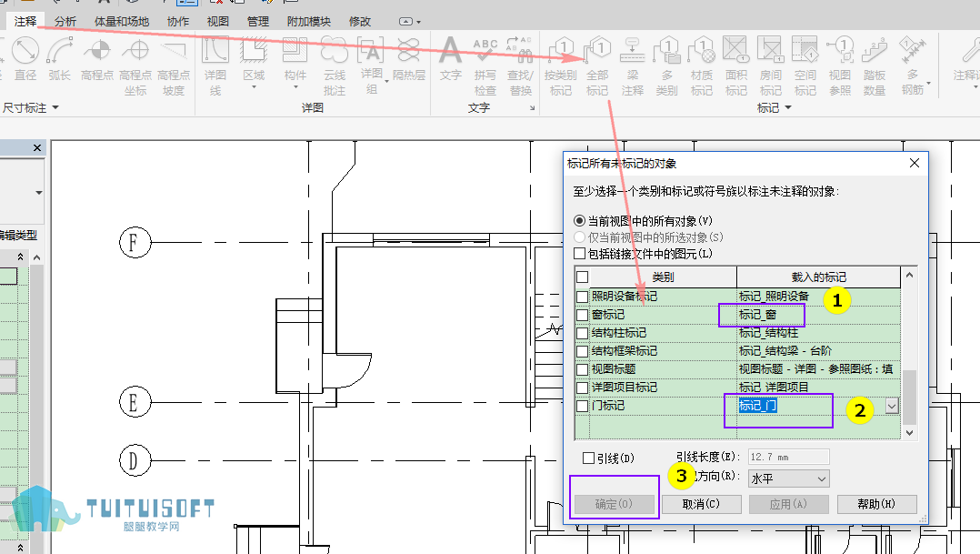This screenshot has height=554, width=980.
Task: Check the 窗标记 category row
Action: click(x=583, y=315)
